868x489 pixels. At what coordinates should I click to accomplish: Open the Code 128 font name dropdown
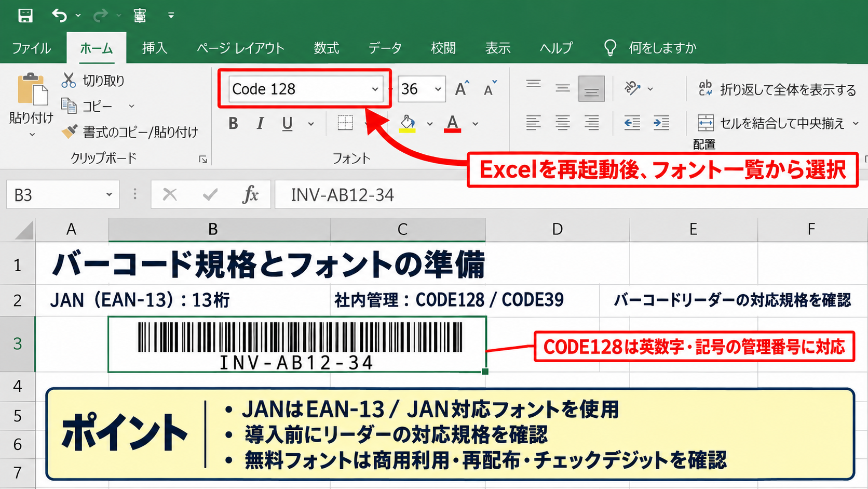coord(375,89)
